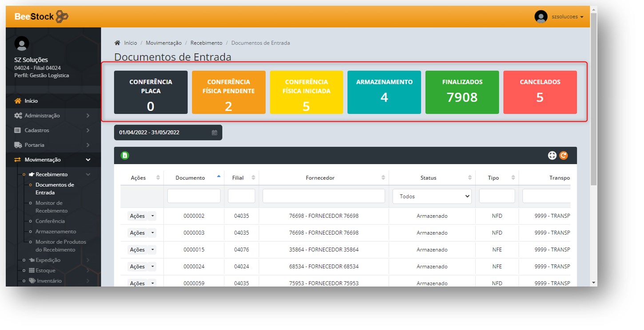
Task: Click the green Excel export icon
Action: point(125,155)
